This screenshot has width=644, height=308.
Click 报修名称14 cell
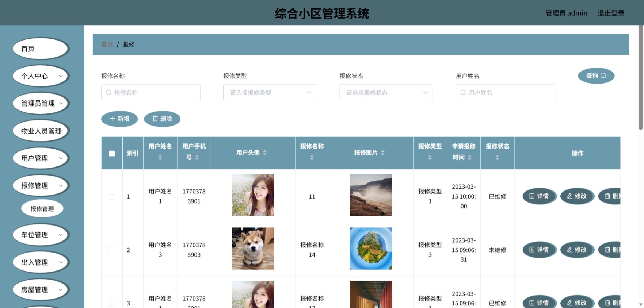click(312, 250)
